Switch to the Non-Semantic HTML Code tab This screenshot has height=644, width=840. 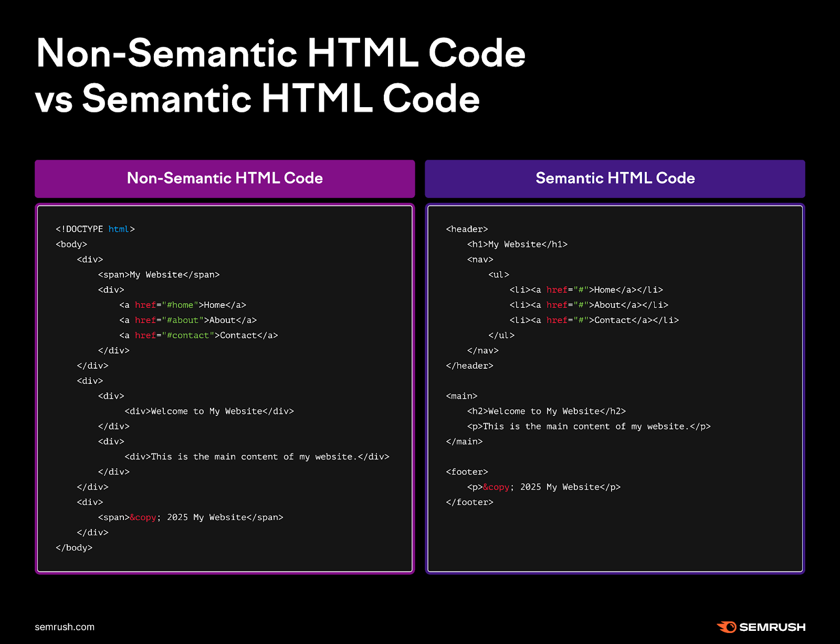225,179
